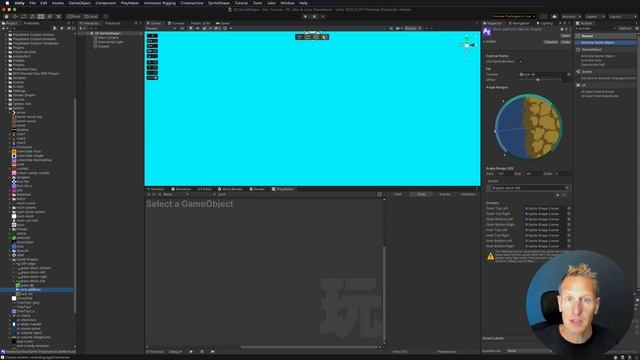
Task: Add a sprite with the plus button
Action: [558, 195]
